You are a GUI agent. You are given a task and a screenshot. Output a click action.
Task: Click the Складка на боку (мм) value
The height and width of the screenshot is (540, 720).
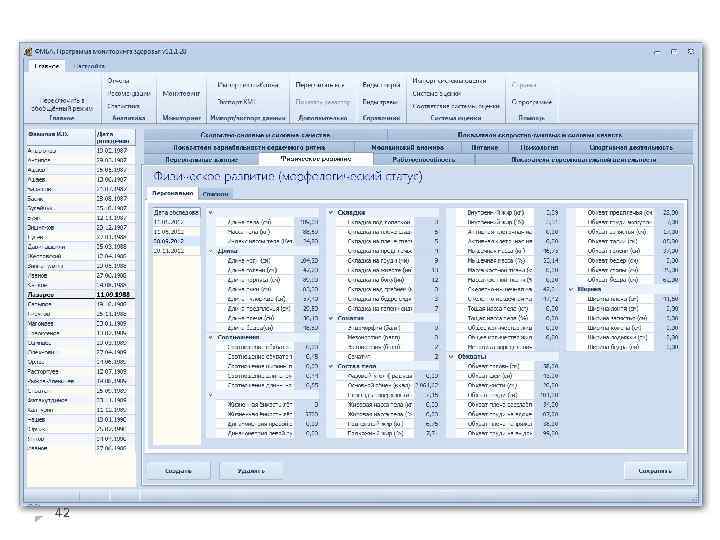(x=428, y=280)
